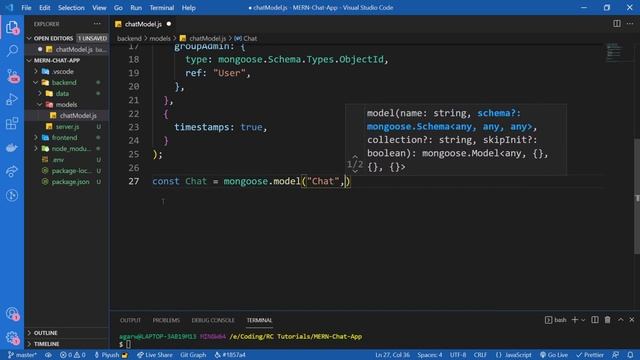Click the eye icon in status bar
The width and height of the screenshot is (640, 360).
(x=48, y=355)
